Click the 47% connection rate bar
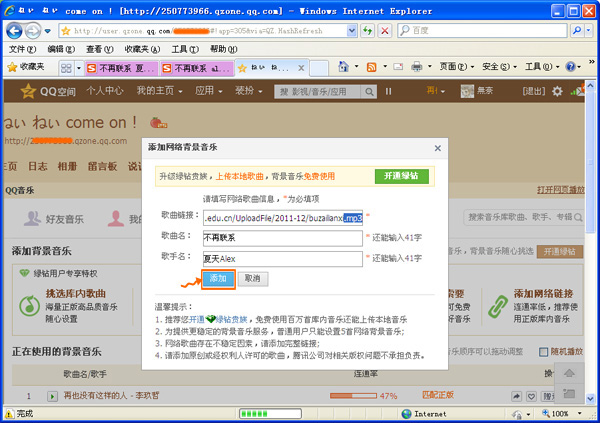The width and height of the screenshot is (600, 423). coord(353,396)
